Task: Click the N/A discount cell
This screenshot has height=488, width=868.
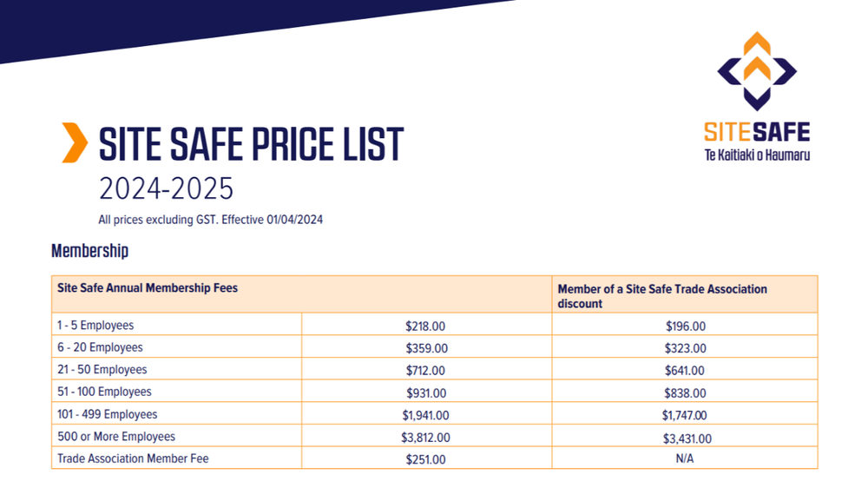Action: pos(685,458)
